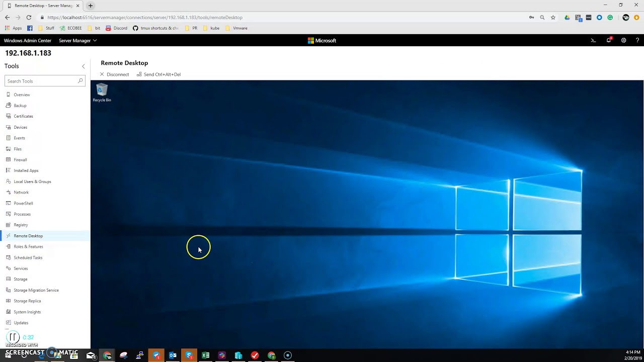The width and height of the screenshot is (644, 362).
Task: Open the tmux shortcuts GitHub bookmark
Action: [155, 28]
